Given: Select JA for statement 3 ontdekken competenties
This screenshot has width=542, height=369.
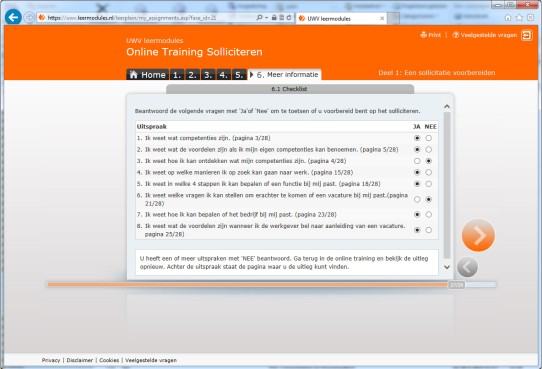Looking at the screenshot, I should pyautogui.click(x=417, y=161).
